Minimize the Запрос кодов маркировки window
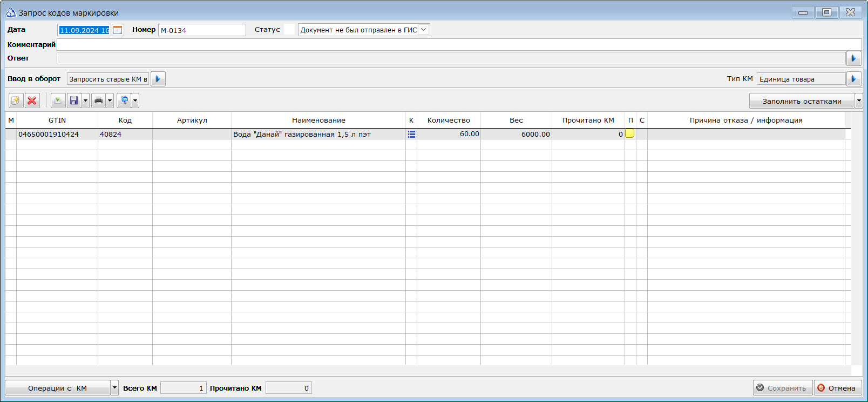The height and width of the screenshot is (402, 868). click(803, 12)
